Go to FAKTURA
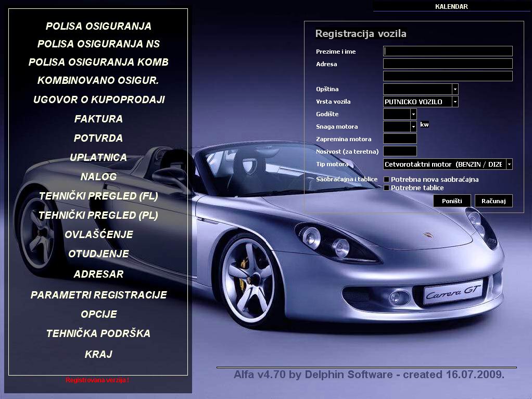Viewport: 532px width, 399px height. (x=98, y=119)
